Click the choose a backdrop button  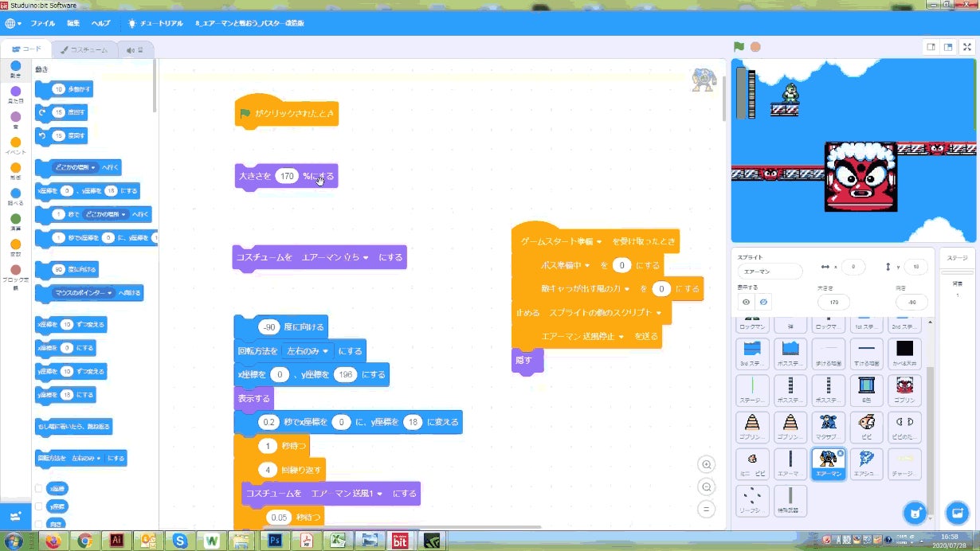point(956,512)
